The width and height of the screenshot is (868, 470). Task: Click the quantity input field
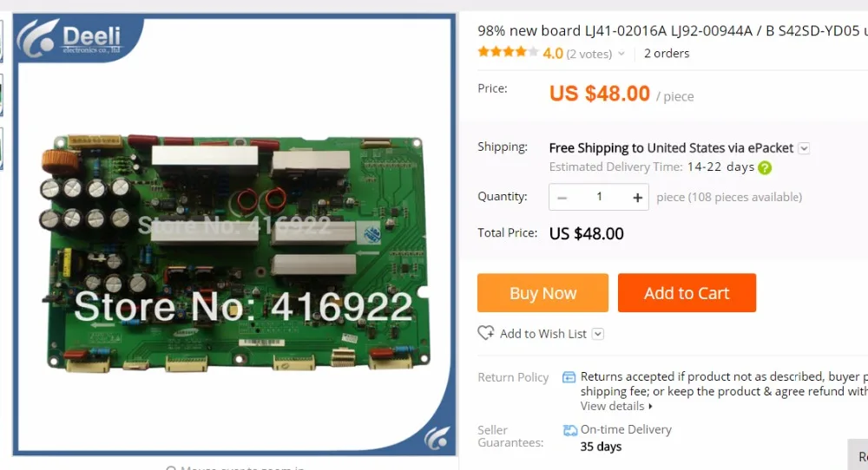(x=599, y=197)
